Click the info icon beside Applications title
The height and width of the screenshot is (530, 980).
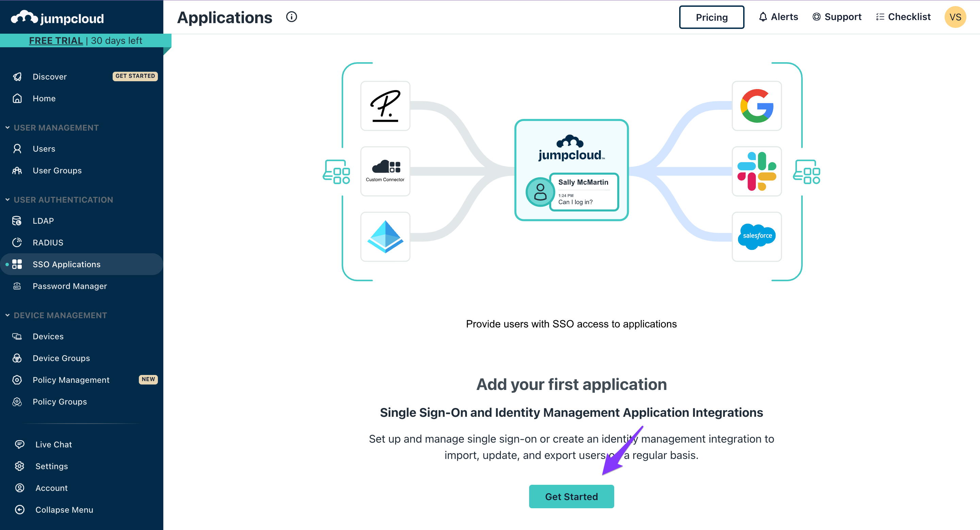point(291,17)
